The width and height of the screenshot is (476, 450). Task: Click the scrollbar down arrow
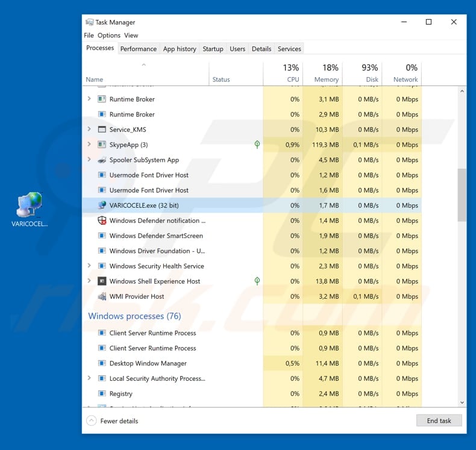click(x=462, y=402)
